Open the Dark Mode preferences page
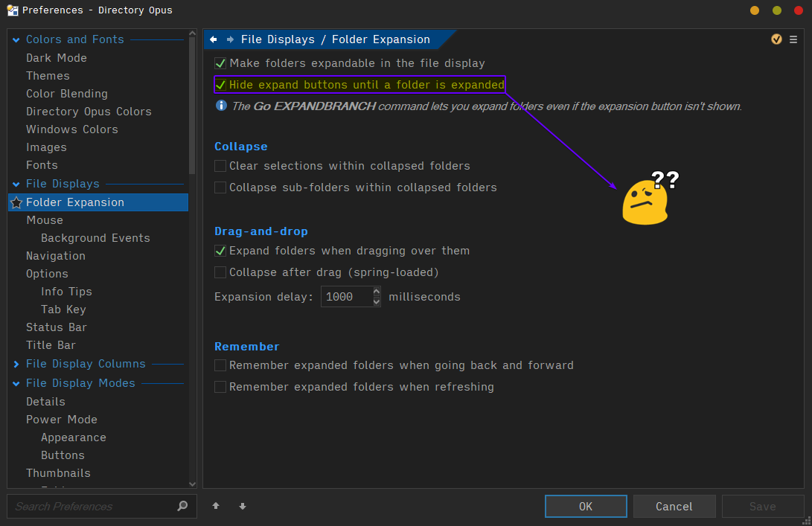The width and height of the screenshot is (812, 526). coord(57,58)
